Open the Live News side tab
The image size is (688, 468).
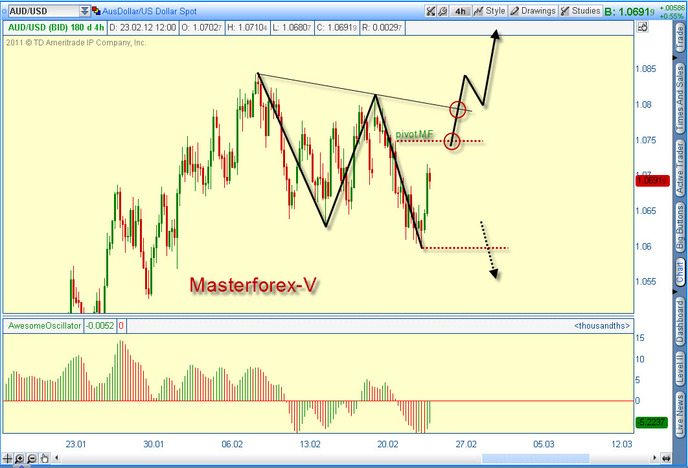point(680,413)
